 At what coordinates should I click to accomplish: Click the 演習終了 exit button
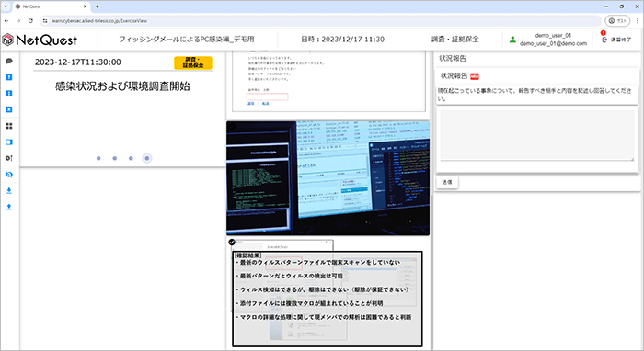point(616,40)
